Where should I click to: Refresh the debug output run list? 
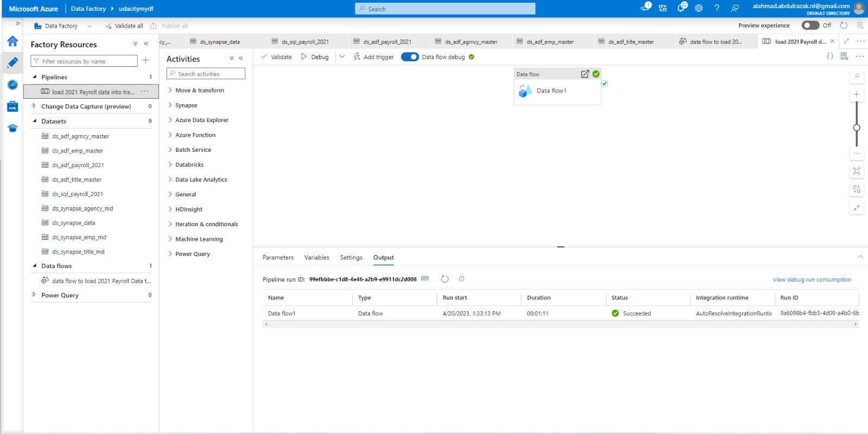[445, 279]
